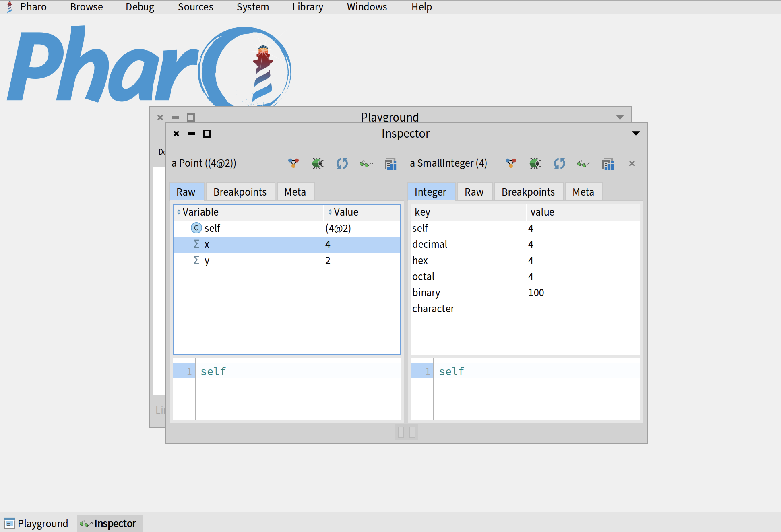Click the pointers graph icon for Point
Screen dimensions: 781x532
tap(293, 163)
